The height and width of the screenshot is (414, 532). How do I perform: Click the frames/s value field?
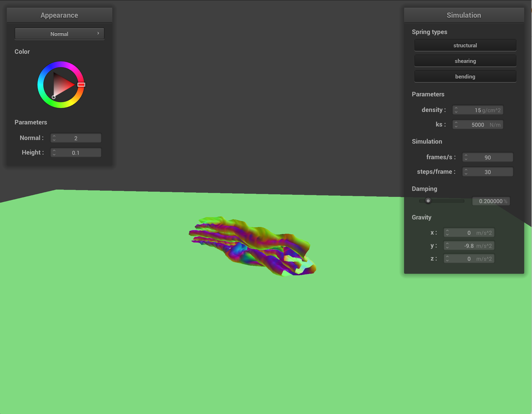(x=488, y=157)
